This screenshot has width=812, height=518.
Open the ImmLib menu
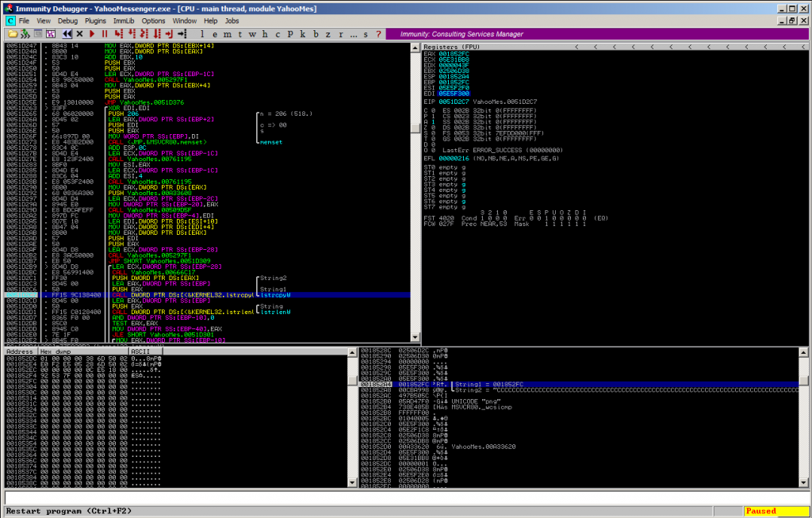point(124,21)
